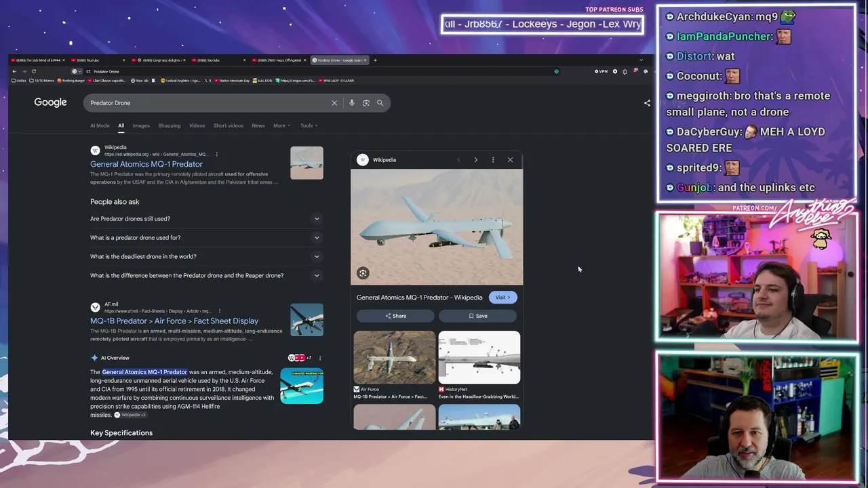The height and width of the screenshot is (488, 868).
Task: Close the Wikipedia image preview panel
Action: click(x=510, y=160)
